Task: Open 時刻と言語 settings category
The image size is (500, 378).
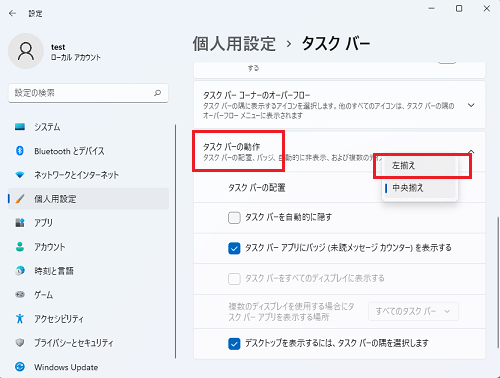Action: click(88, 271)
